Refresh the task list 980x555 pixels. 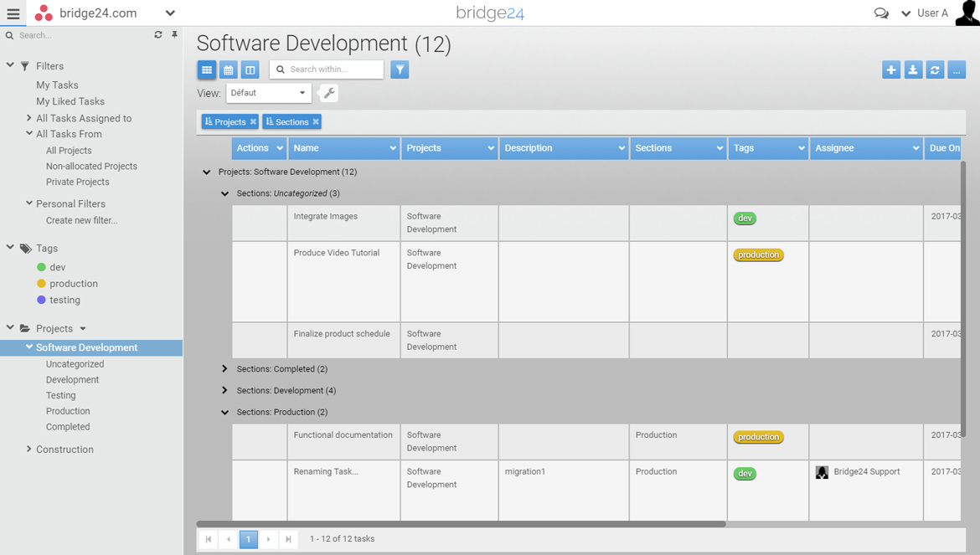[935, 70]
